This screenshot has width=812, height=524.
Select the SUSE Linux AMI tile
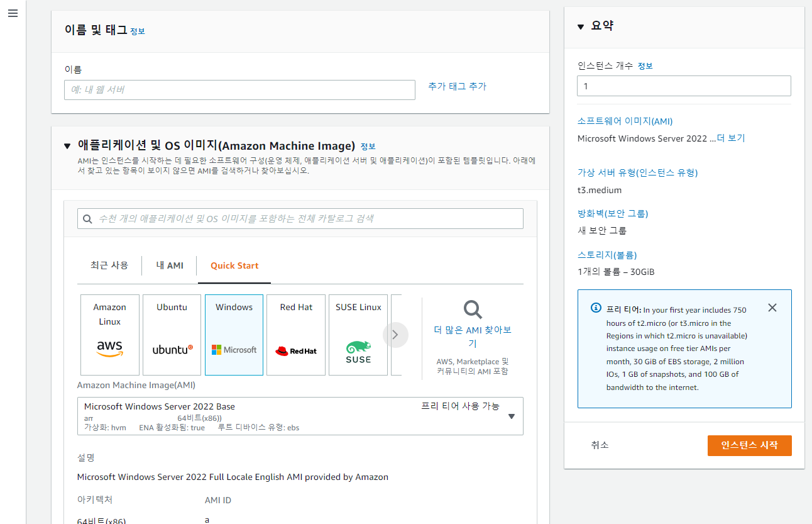[358, 335]
